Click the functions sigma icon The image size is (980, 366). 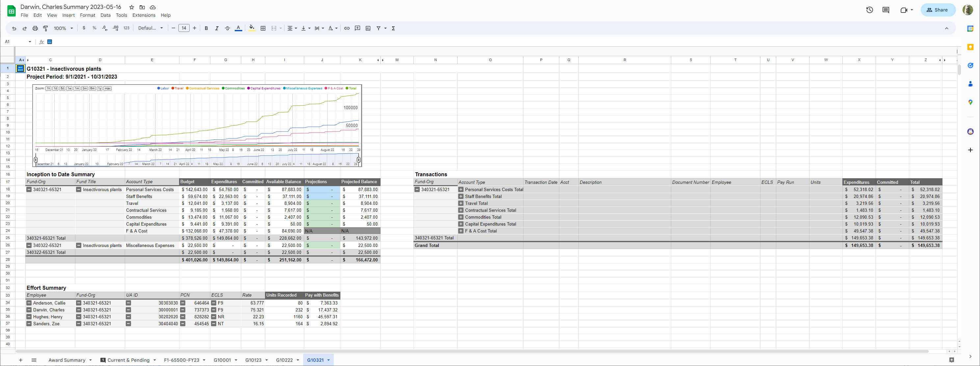pyautogui.click(x=393, y=28)
